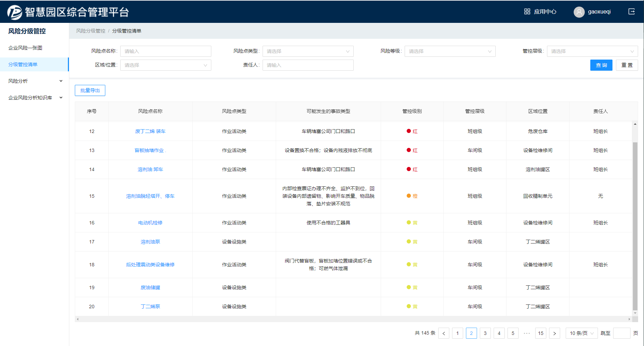Open the 风险点类型 dropdown
This screenshot has width=644, height=346.
(x=308, y=51)
